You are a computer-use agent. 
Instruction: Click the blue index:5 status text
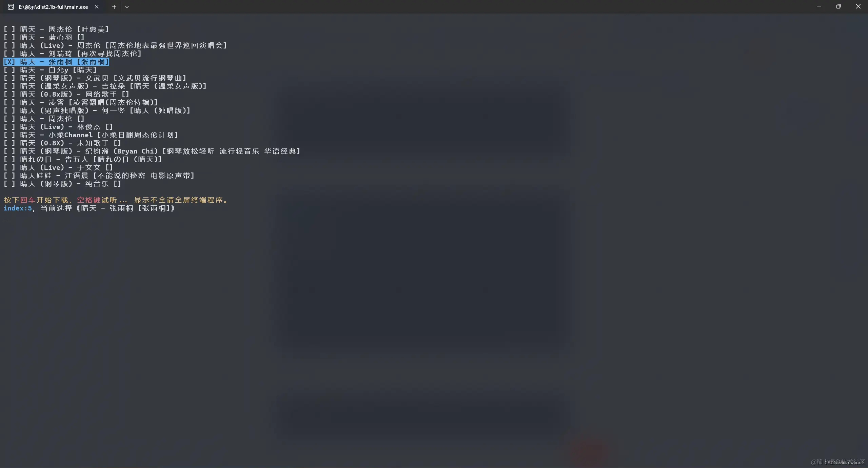pos(18,208)
